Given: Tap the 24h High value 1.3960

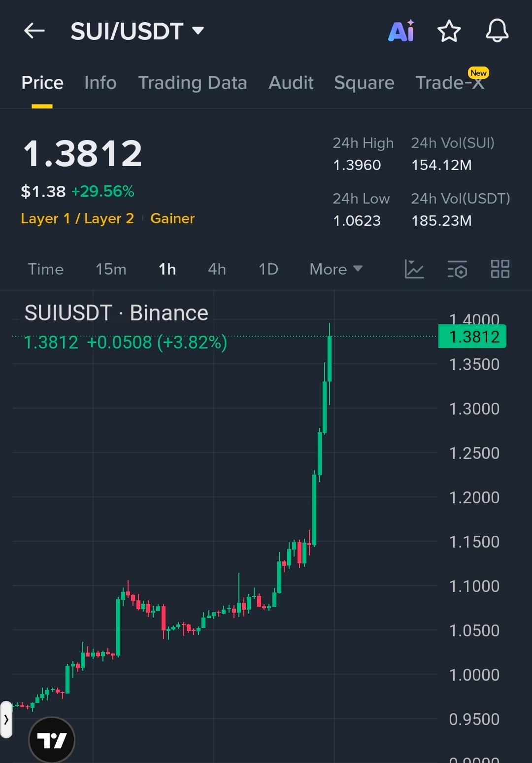Looking at the screenshot, I should click(357, 165).
